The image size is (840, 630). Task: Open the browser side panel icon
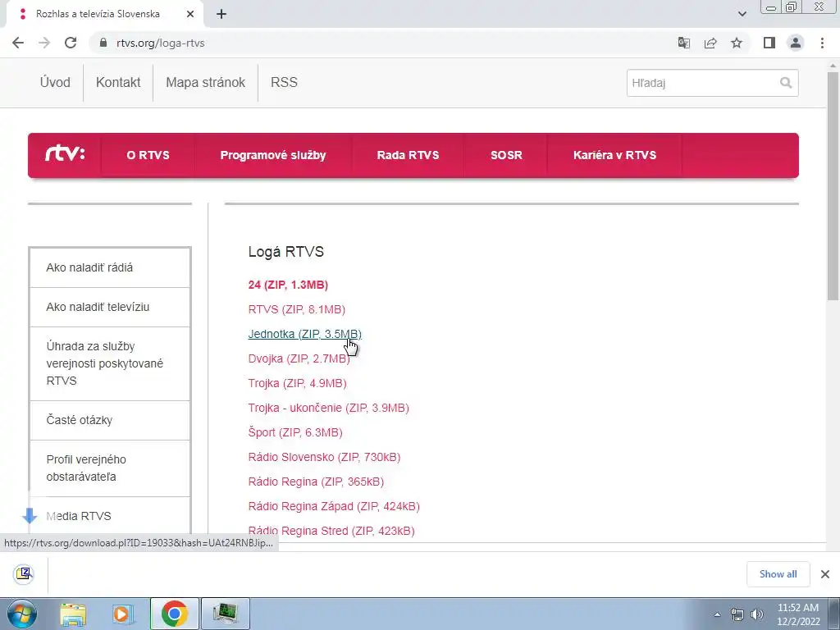tap(769, 43)
